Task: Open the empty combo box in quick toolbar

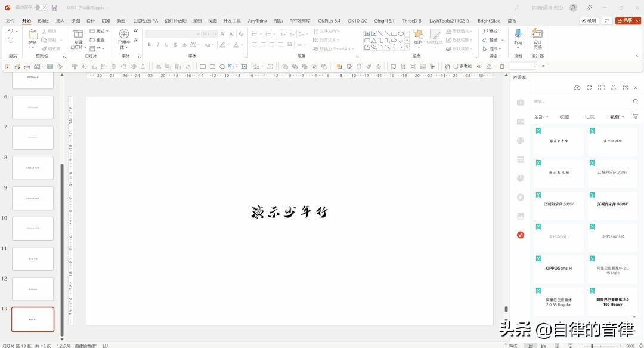Action: click(x=523, y=66)
